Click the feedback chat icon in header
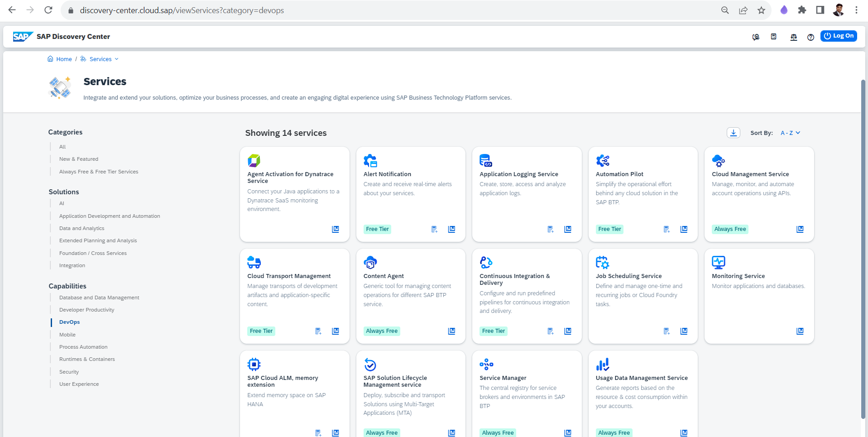 click(x=756, y=37)
